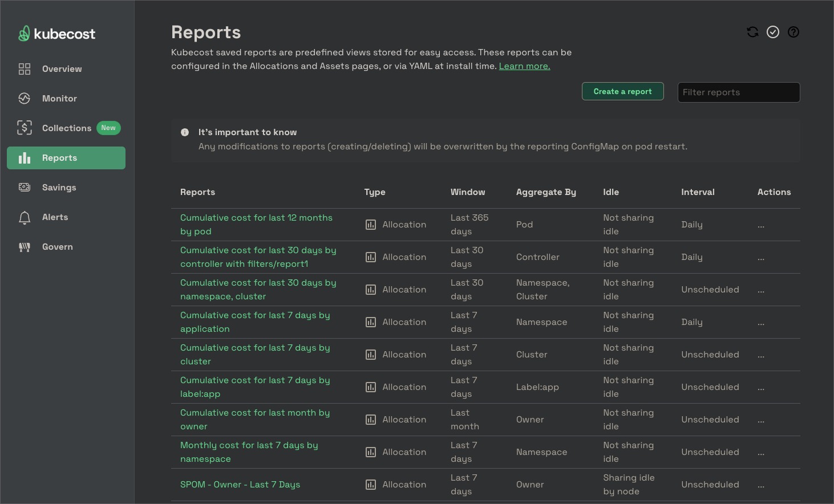Click the Aggregate By column header
Viewport: 834px width, 504px height.
coord(546,192)
